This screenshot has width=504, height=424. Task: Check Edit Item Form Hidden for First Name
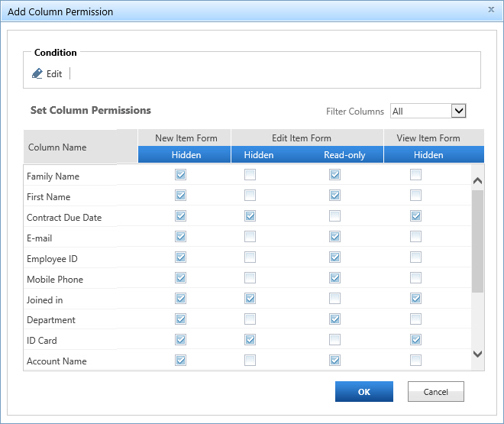(x=250, y=196)
